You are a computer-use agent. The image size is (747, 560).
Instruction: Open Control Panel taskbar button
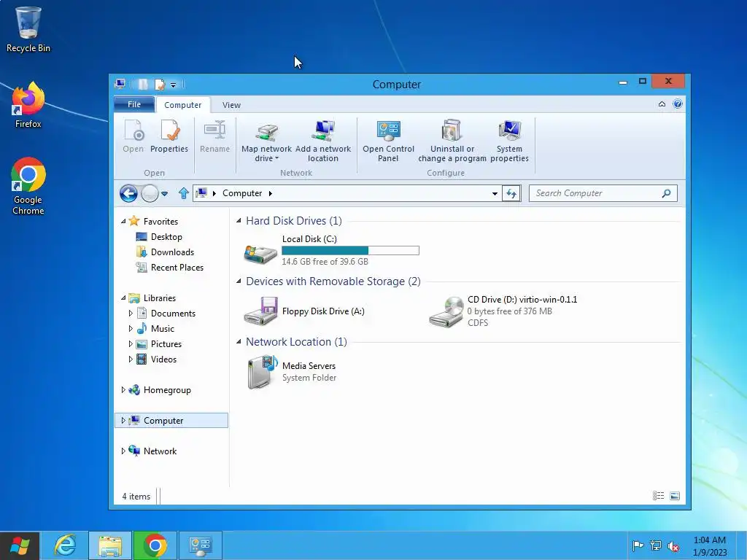click(x=200, y=545)
